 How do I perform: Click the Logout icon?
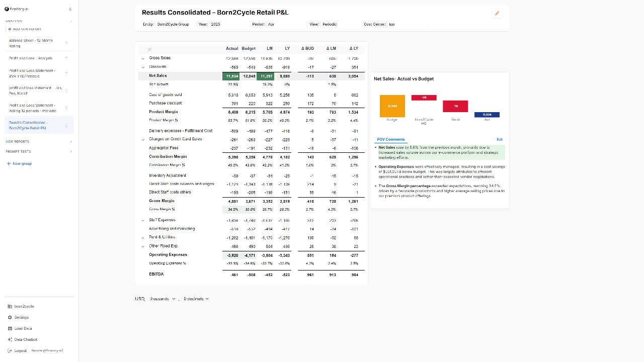point(10,350)
